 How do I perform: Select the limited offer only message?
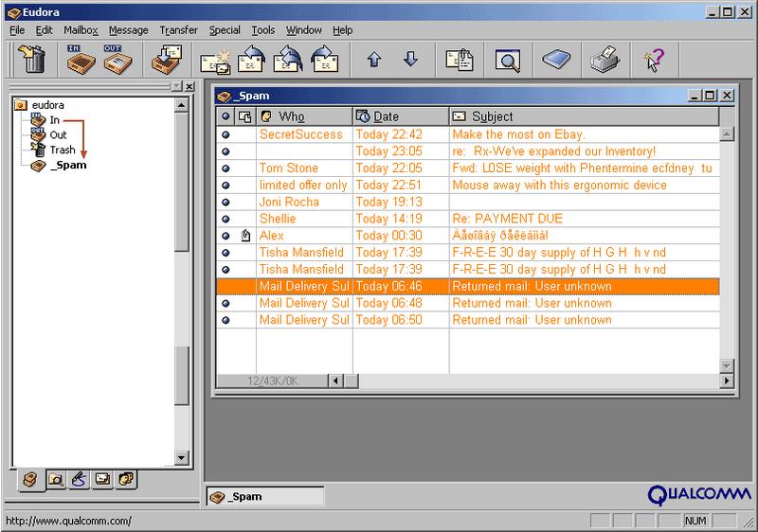pos(468,185)
